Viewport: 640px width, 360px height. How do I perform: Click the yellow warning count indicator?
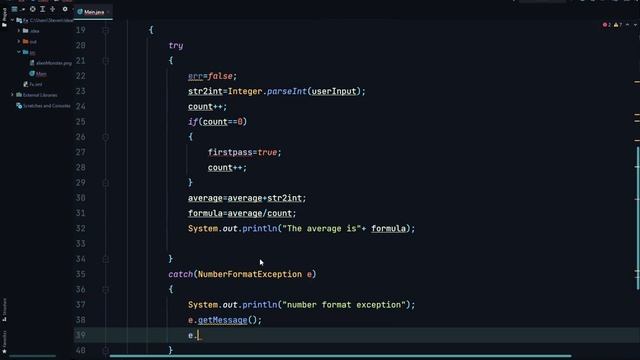[618, 25]
